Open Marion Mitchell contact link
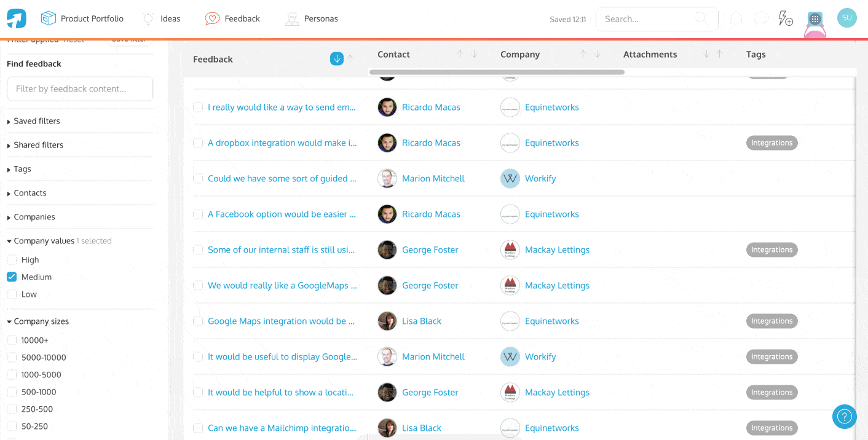868x440 pixels. tap(433, 179)
